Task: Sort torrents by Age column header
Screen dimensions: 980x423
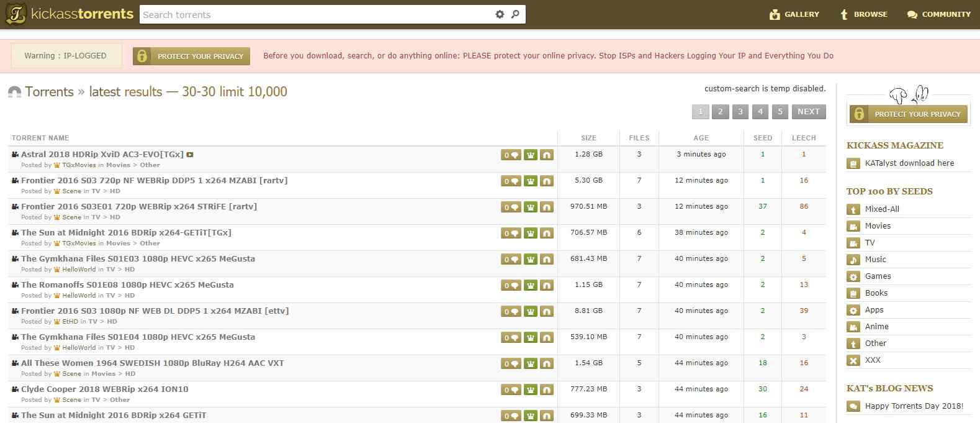Action: [x=701, y=138]
